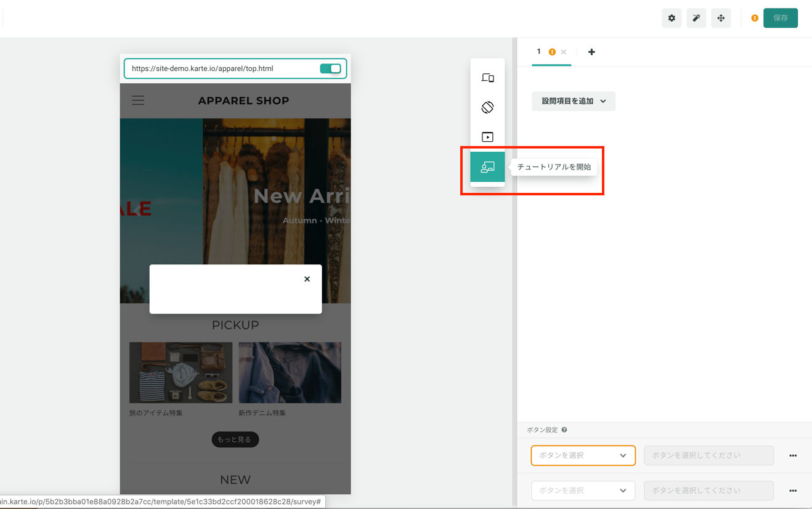Click the orange warning icon beside 保存

pos(755,18)
